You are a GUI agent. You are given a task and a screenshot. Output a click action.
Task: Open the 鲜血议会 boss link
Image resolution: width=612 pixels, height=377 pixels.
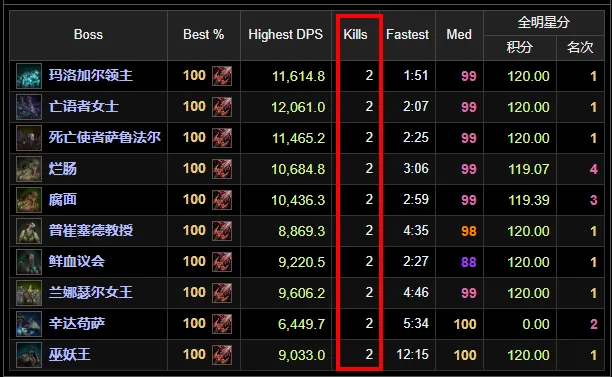76,261
